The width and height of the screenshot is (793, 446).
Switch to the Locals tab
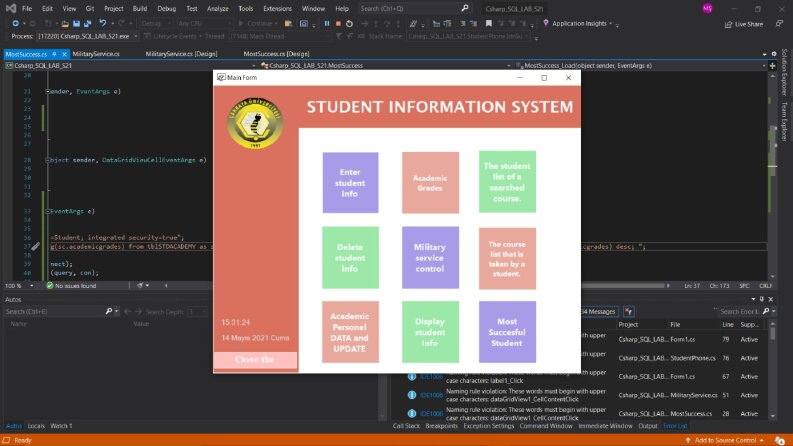click(x=36, y=426)
